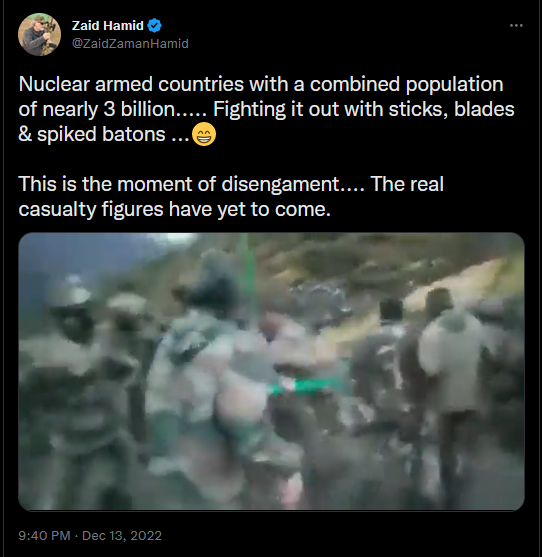The width and height of the screenshot is (542, 557).
Task: Click the misspelled word "disengament"
Action: point(280,184)
